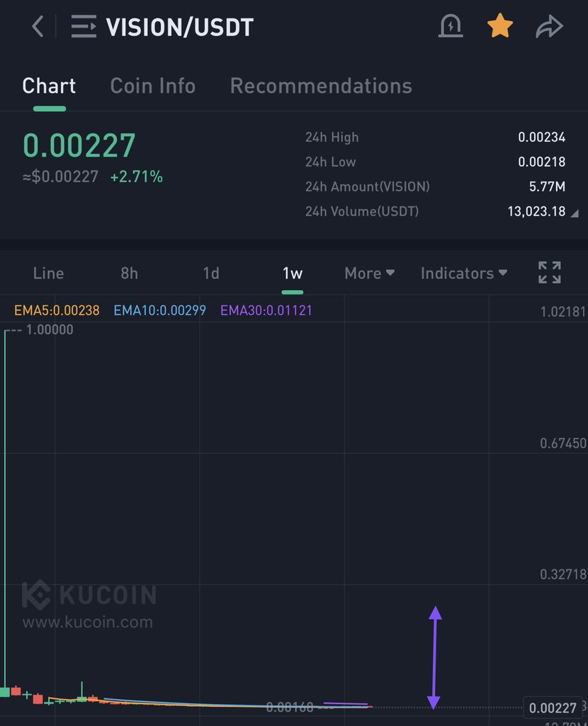Switch to Line chart view
Screen dimensions: 588x726
click(48, 273)
